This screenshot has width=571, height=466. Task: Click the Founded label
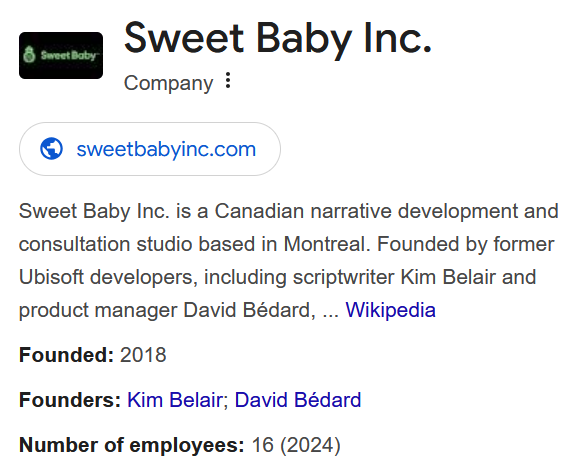[66, 355]
